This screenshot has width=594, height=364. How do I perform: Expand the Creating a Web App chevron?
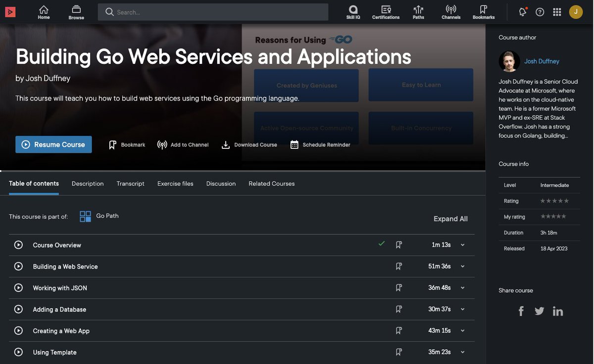(463, 331)
